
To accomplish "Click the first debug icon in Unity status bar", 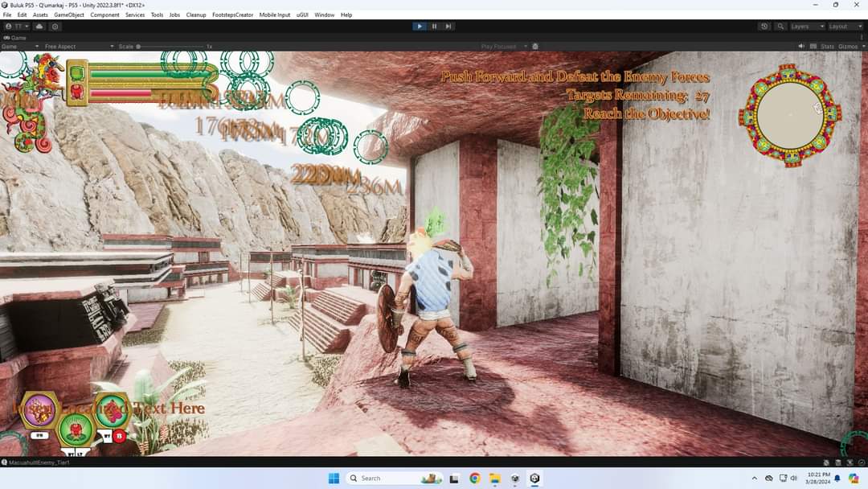I will click(x=826, y=462).
